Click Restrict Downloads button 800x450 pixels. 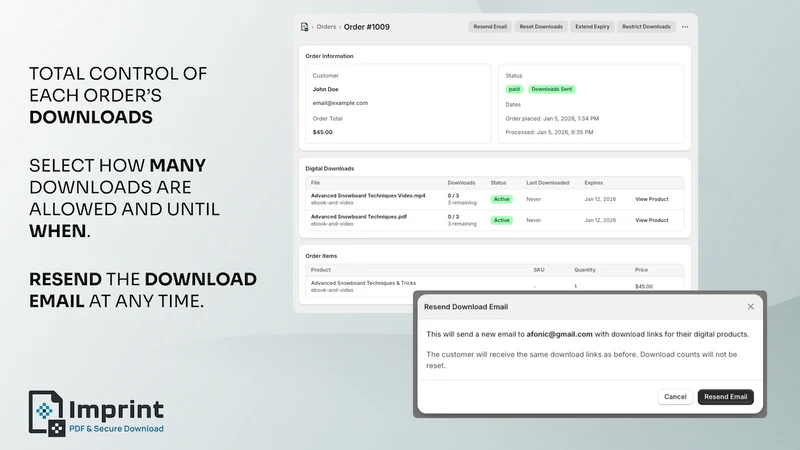click(646, 27)
